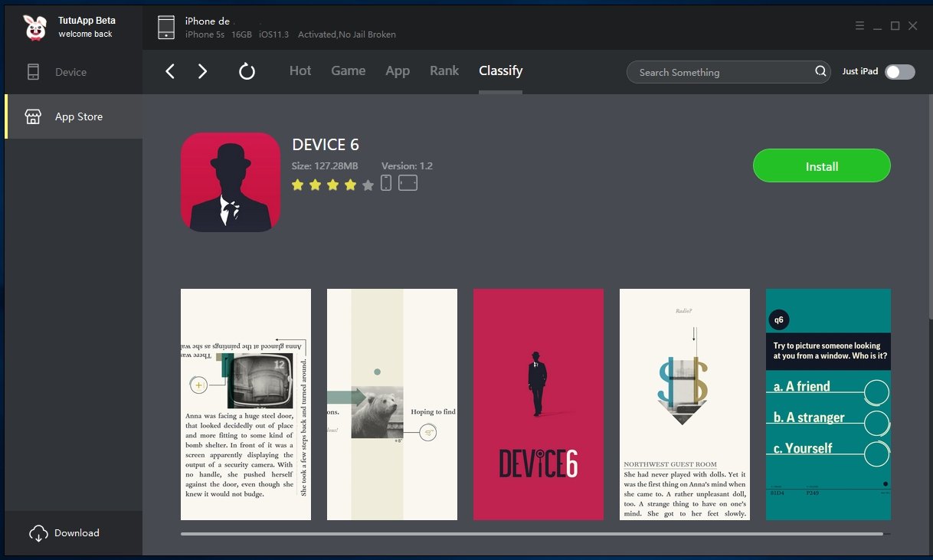Screen dimensions: 933x560
Task: Maximize the TutuApp window
Action: click(895, 26)
